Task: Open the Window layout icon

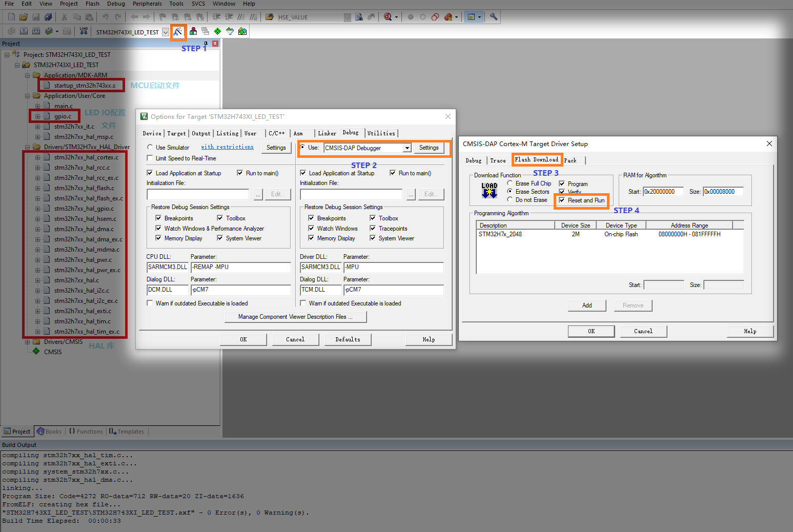Action: coord(471,17)
